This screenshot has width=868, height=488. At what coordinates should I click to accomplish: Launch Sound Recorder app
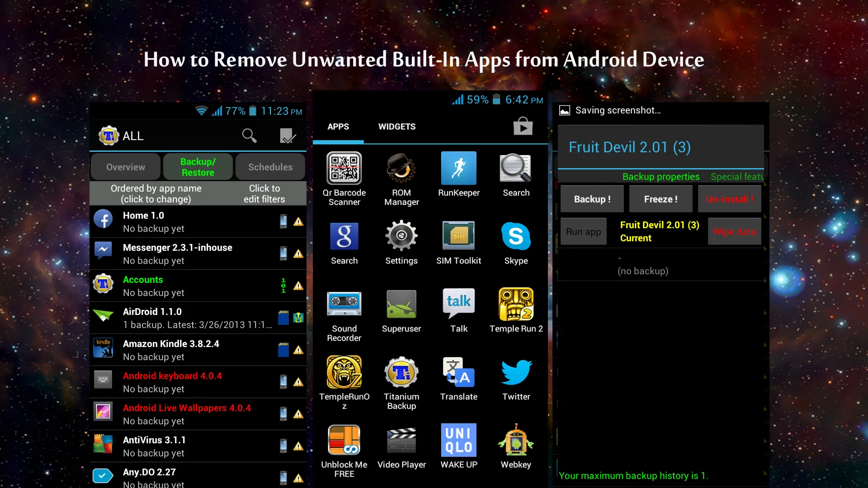coord(344,315)
